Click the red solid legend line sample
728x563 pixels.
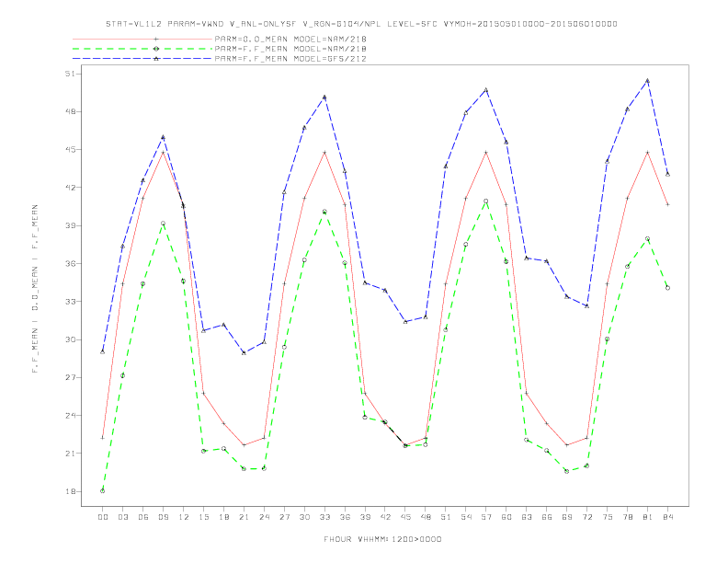[x=142, y=39]
